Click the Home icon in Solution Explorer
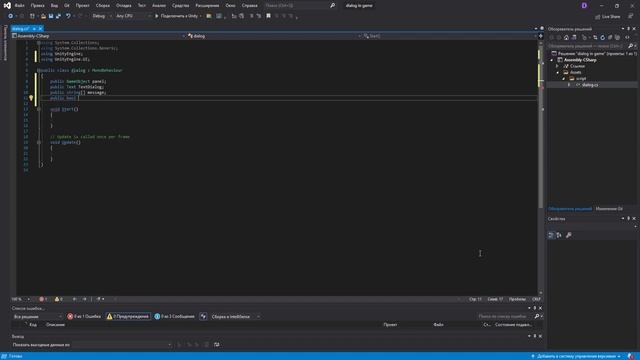Viewport: 640px width, 360px height. (x=566, y=38)
